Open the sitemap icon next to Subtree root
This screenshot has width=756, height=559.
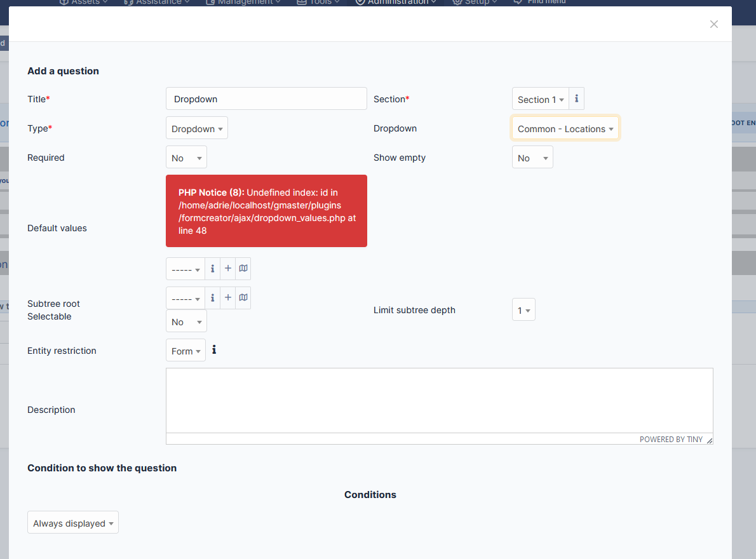pos(243,297)
